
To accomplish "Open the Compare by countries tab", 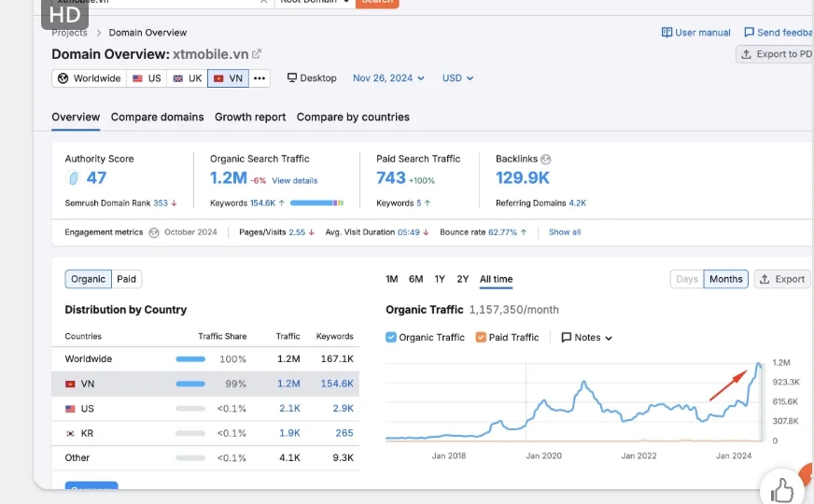I will click(x=353, y=118).
